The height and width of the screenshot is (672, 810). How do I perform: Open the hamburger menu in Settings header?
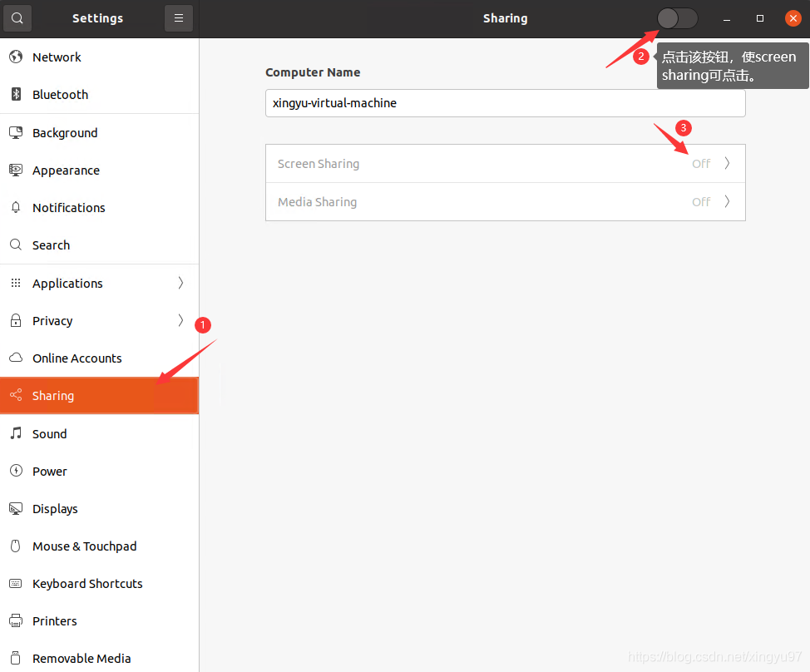[179, 18]
